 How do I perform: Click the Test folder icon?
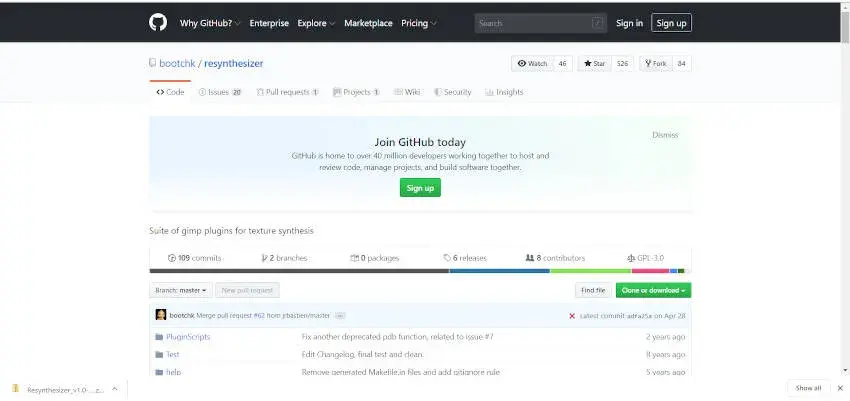[159, 354]
